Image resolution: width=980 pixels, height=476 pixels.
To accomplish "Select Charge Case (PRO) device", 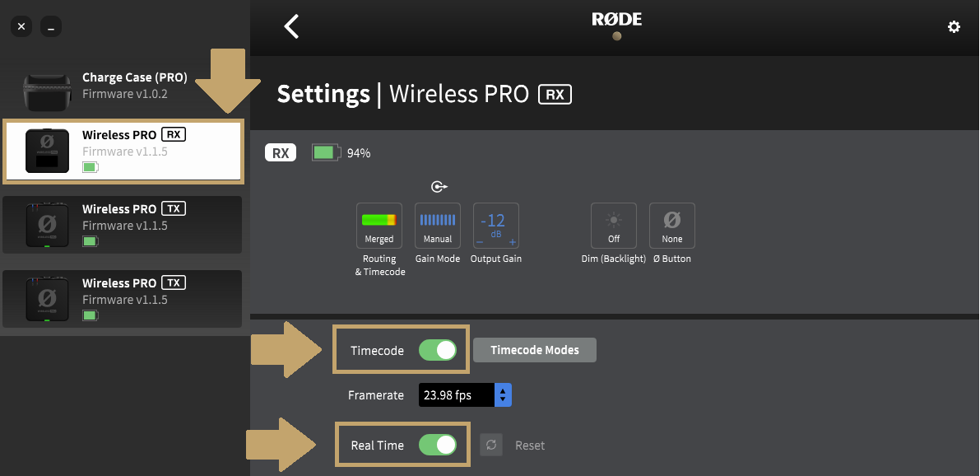I will [x=123, y=86].
